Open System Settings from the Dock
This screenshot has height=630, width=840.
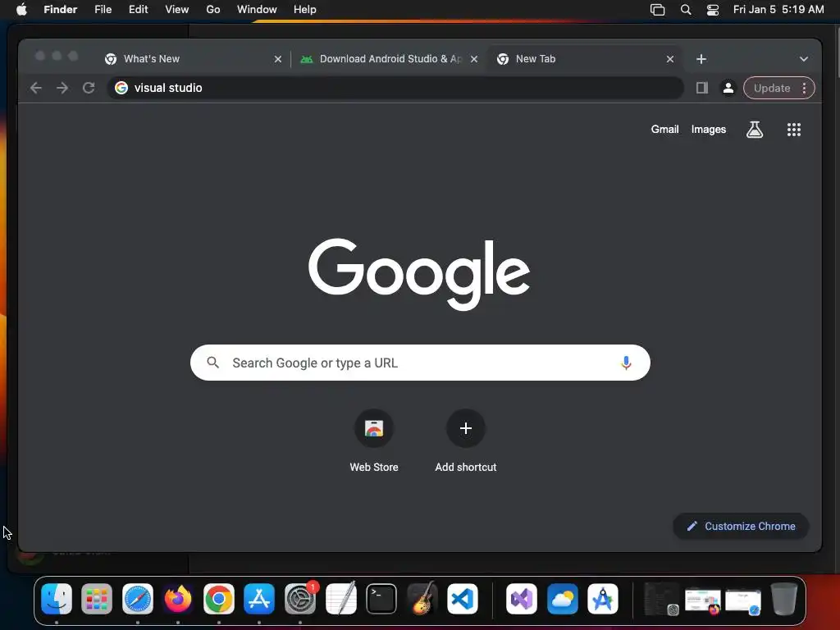point(300,598)
